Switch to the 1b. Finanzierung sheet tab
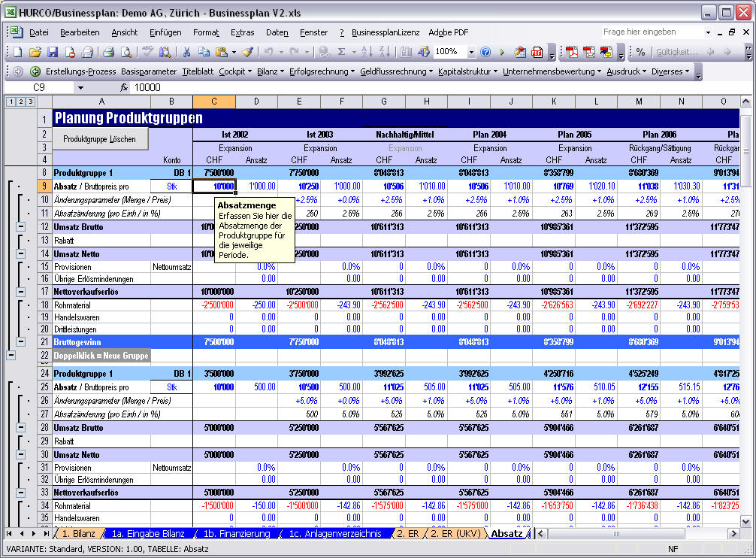Viewport: 756px width, 558px height. tap(236, 533)
